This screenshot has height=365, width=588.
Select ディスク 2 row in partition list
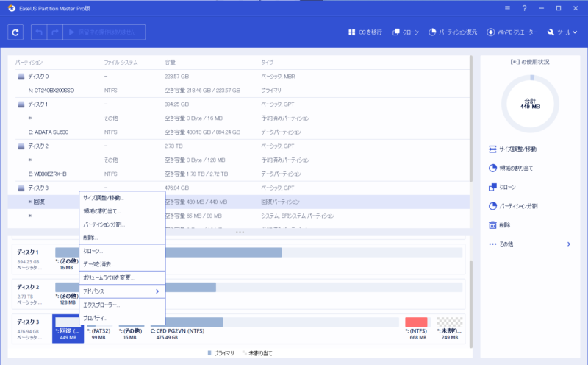238,146
